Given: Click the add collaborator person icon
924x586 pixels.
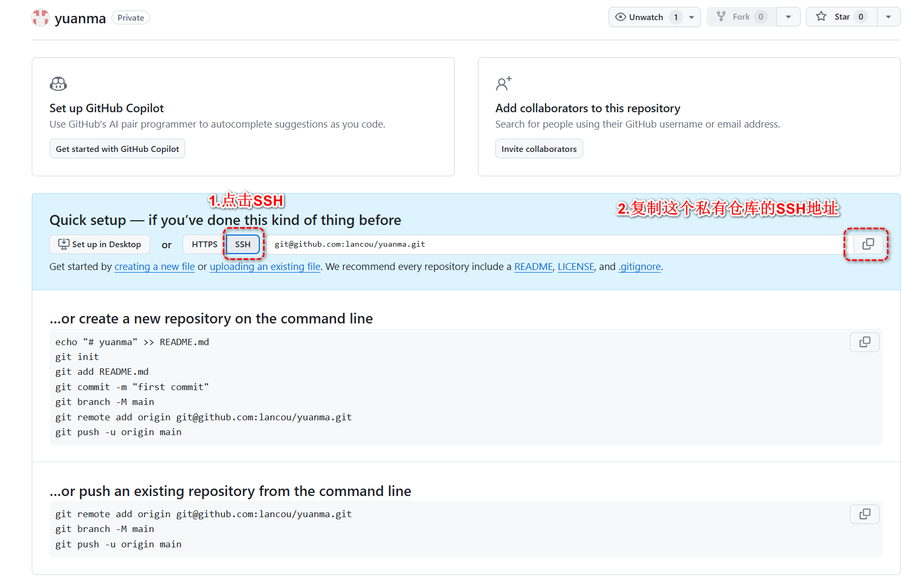Looking at the screenshot, I should [504, 84].
